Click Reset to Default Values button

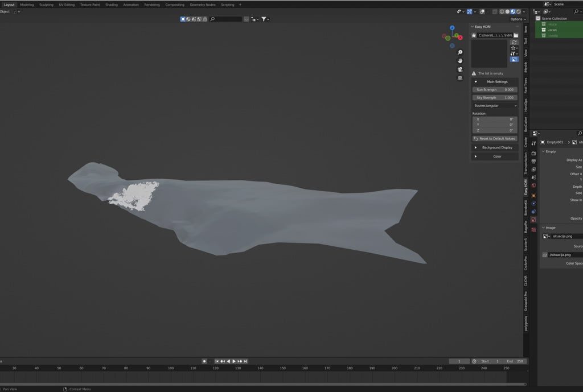(495, 138)
